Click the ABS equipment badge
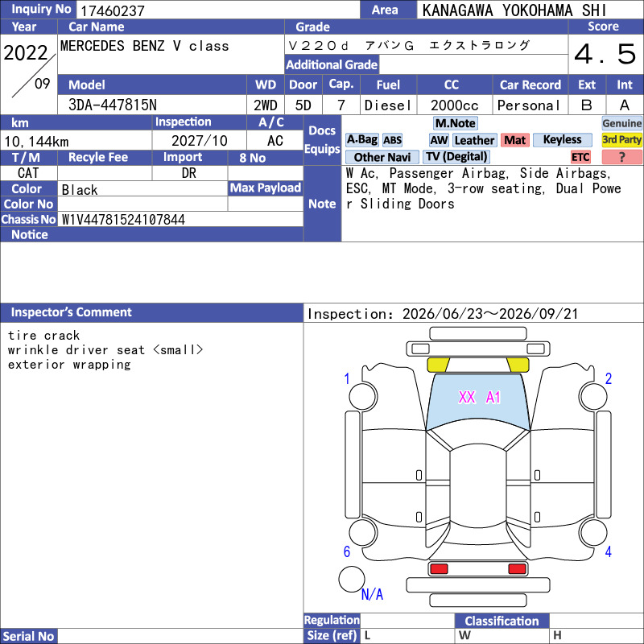The image size is (644, 644). 392,140
